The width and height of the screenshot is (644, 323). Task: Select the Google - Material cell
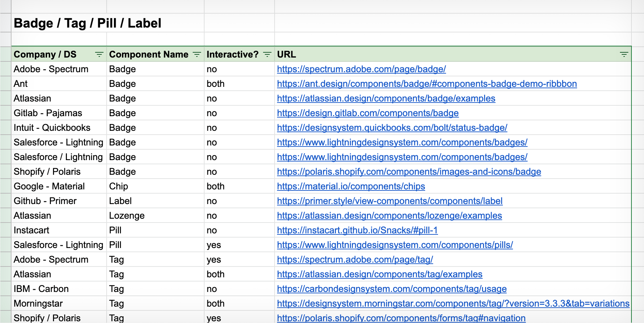[59, 186]
